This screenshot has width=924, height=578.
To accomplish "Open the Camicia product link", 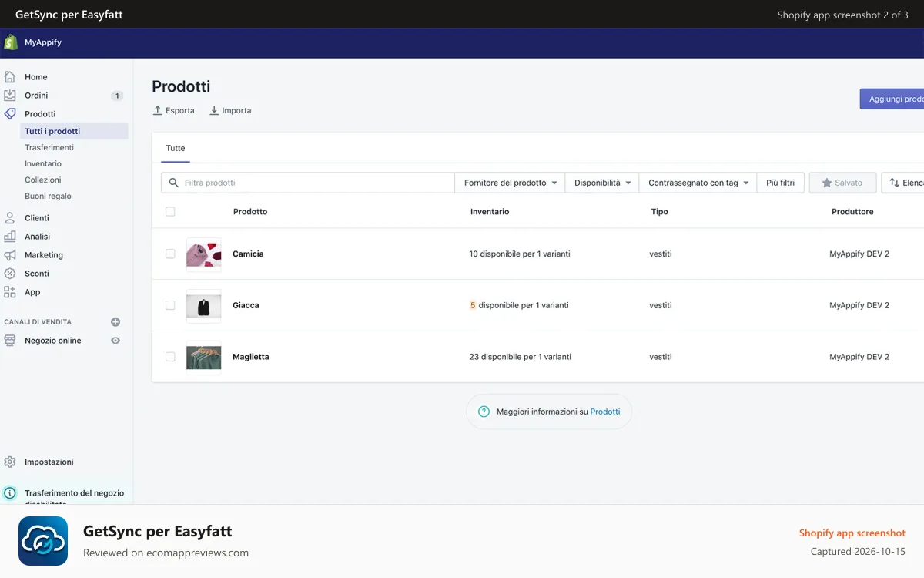I will tap(248, 254).
